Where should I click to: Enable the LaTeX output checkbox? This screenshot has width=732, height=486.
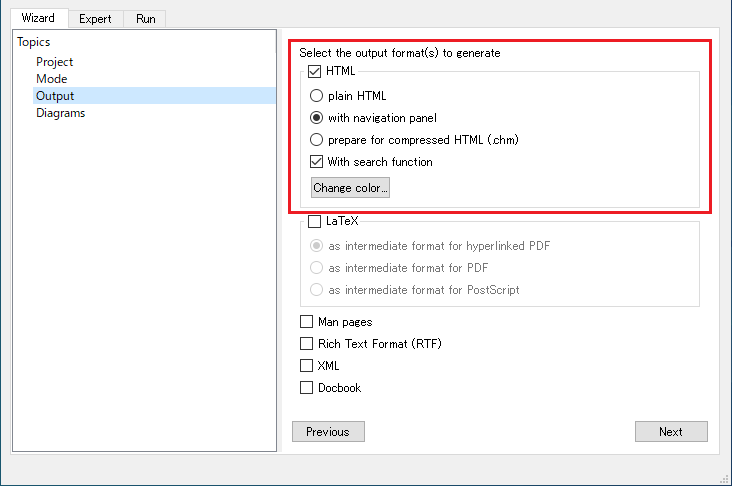click(x=314, y=221)
